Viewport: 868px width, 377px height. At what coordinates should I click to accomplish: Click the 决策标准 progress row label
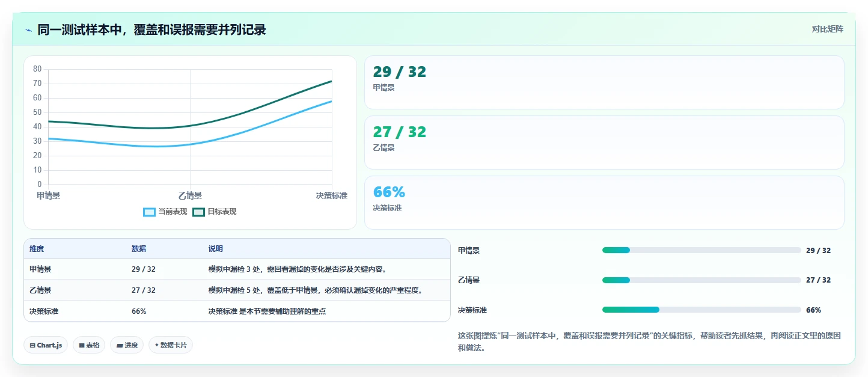[x=472, y=310]
